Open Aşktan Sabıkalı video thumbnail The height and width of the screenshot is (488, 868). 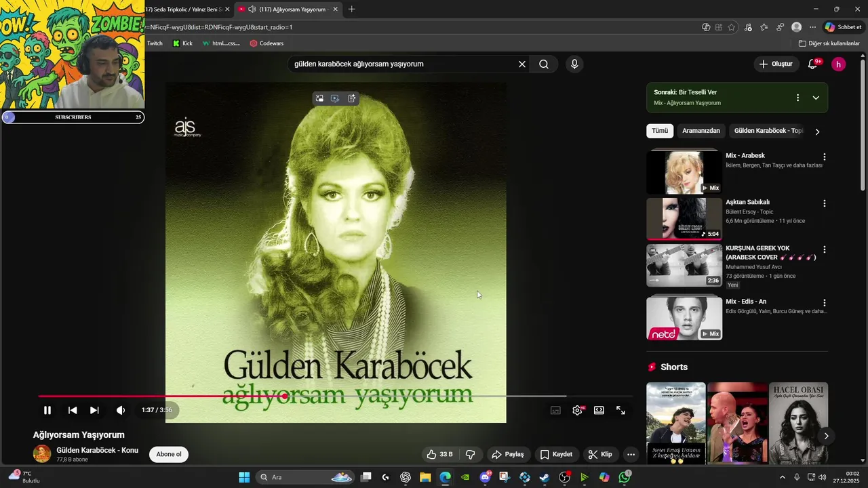[x=684, y=219]
